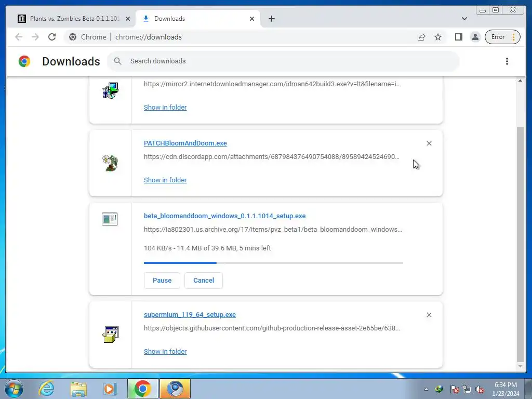Click the cdn.discordapp.com source URL
Image resolution: width=532 pixels, height=399 pixels.
271,157
